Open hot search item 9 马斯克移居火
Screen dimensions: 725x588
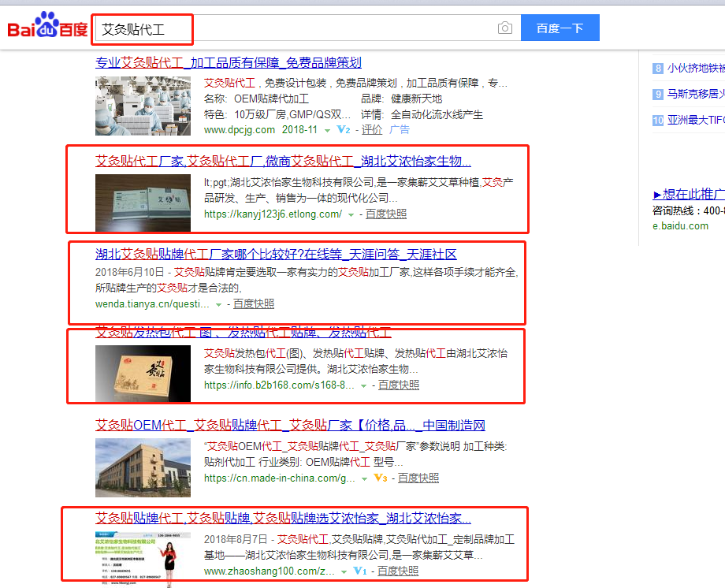(696, 94)
